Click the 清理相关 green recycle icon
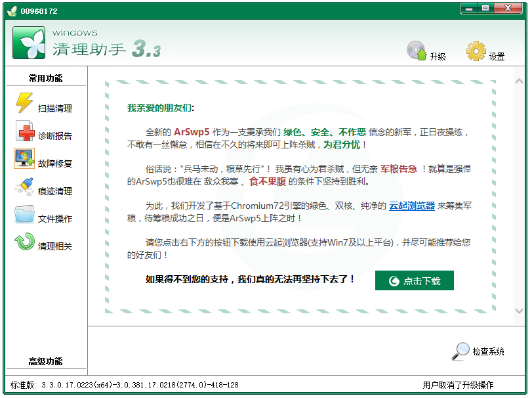This screenshot has width=532, height=398. tap(24, 242)
